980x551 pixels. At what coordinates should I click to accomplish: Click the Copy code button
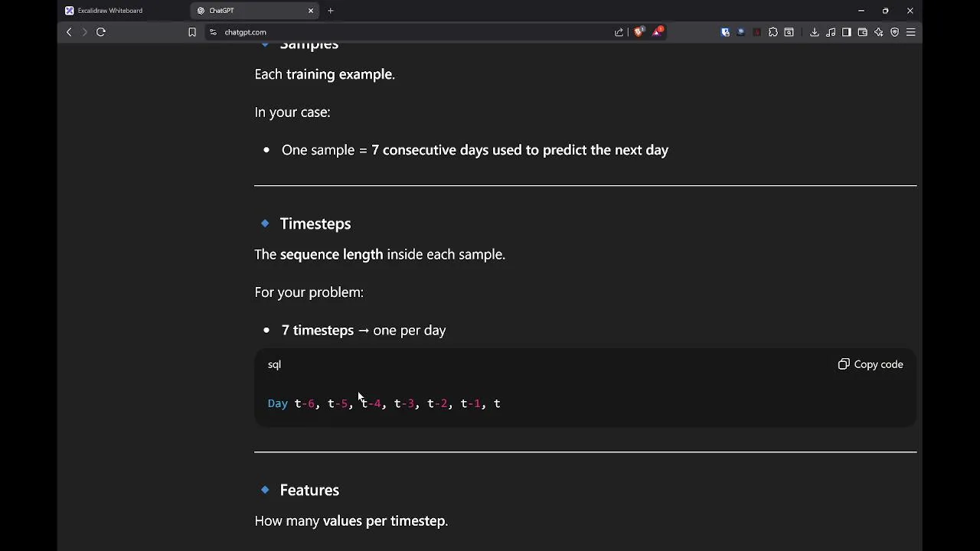(x=871, y=364)
